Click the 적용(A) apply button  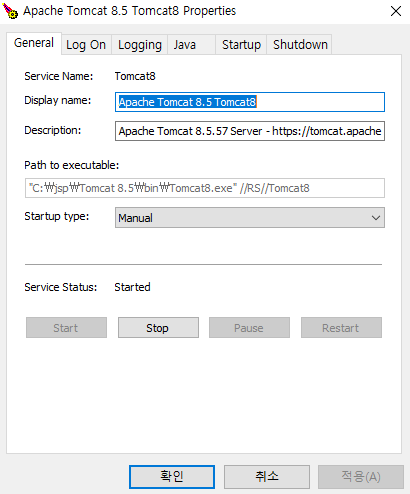click(x=361, y=477)
